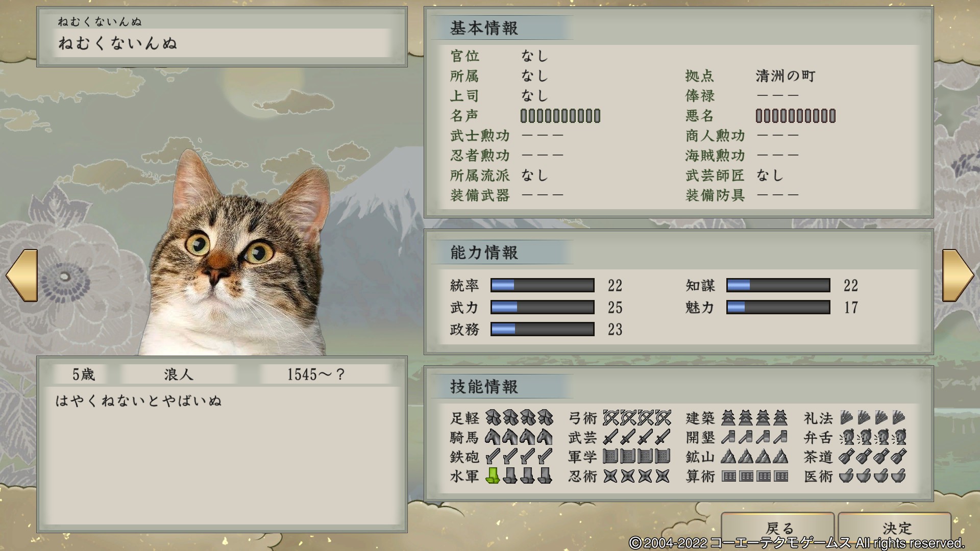This screenshot has height=551, width=980.
Task: Select the first 足軽 skill level icon
Action: pyautogui.click(x=493, y=418)
